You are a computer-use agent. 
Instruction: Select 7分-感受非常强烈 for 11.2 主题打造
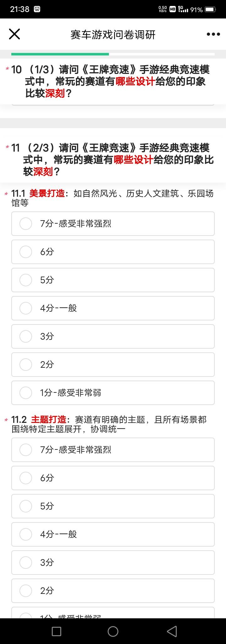(x=113, y=450)
